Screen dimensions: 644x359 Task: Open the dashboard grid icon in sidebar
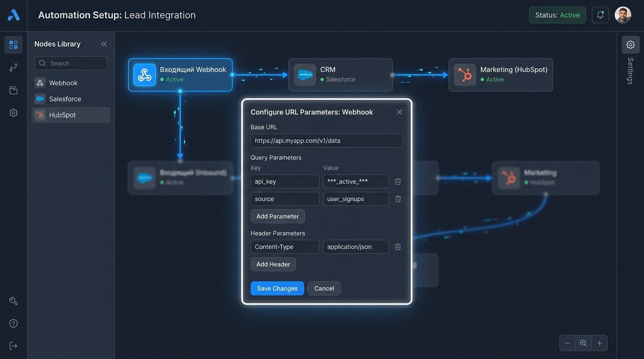pos(14,45)
